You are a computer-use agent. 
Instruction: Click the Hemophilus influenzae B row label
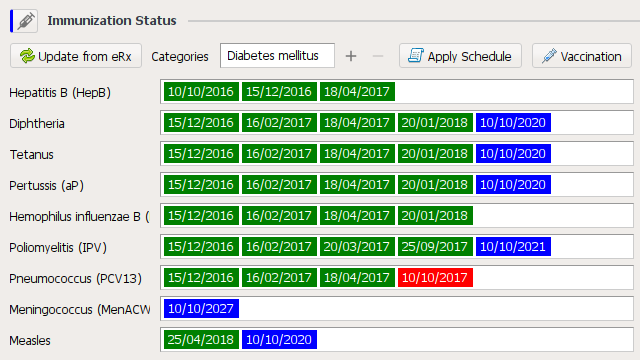tap(80, 216)
